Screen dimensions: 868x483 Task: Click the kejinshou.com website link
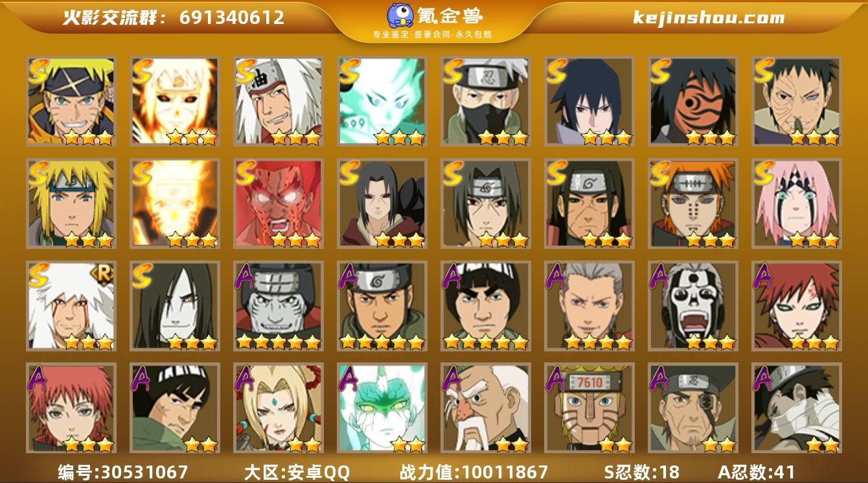(709, 18)
